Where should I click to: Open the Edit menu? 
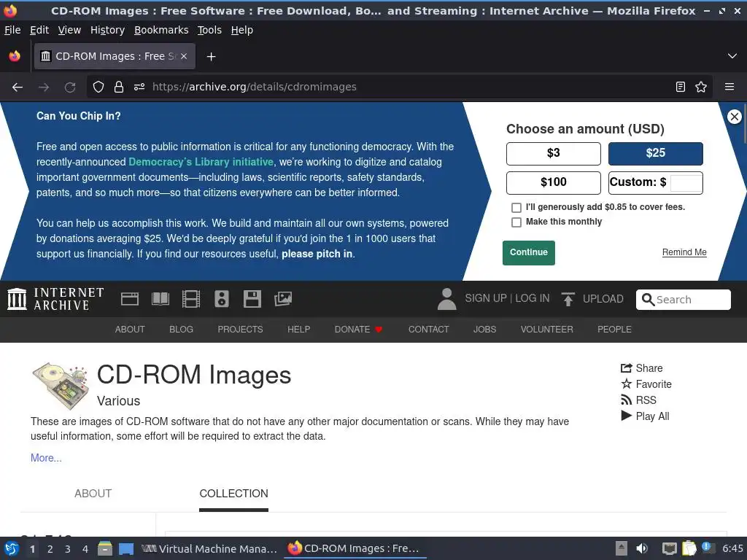[39, 30]
